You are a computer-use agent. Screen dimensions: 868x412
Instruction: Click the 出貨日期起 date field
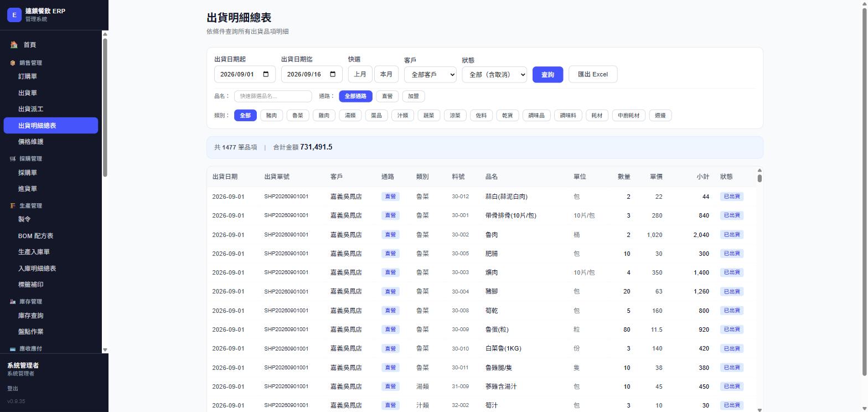pos(245,74)
